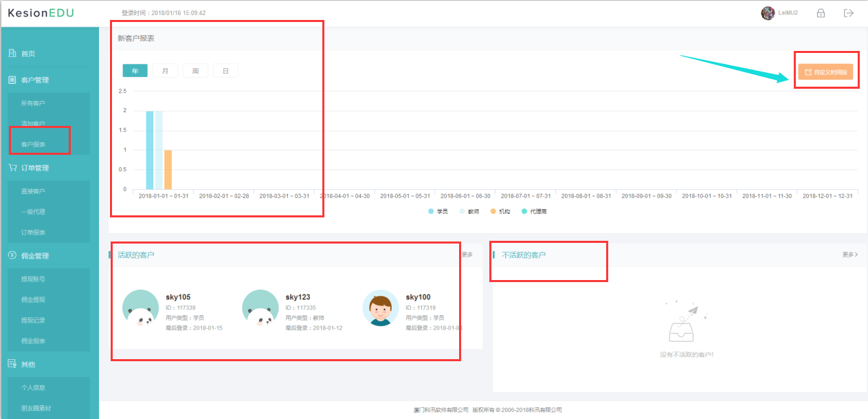This screenshot has height=419, width=868.
Task: Click the LeiMU2 username in header
Action: 788,13
